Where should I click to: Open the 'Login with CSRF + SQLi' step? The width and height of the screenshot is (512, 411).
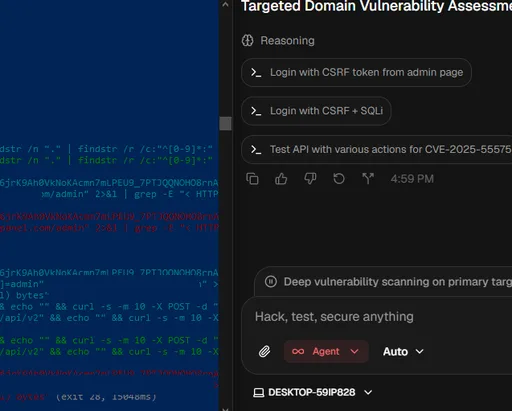(x=316, y=111)
